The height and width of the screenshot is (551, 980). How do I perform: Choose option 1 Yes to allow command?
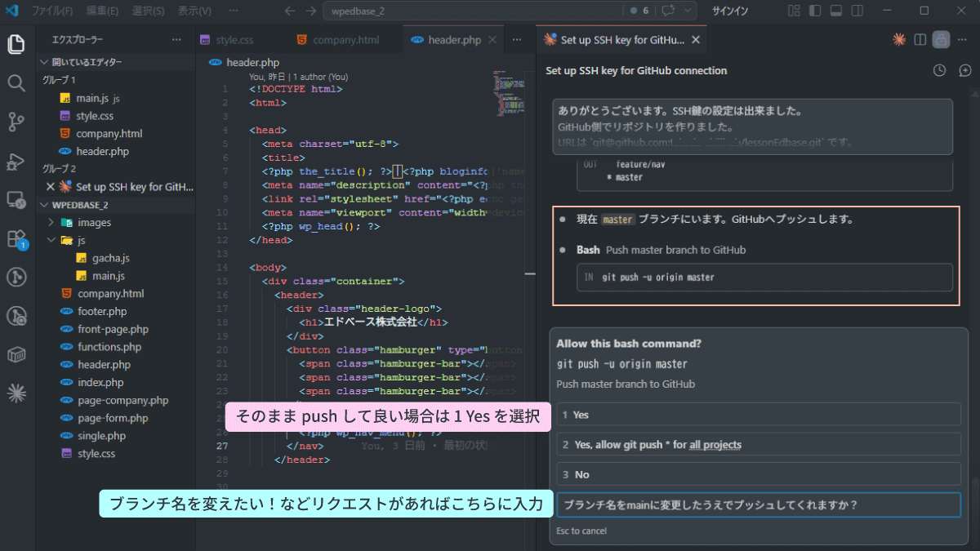759,415
